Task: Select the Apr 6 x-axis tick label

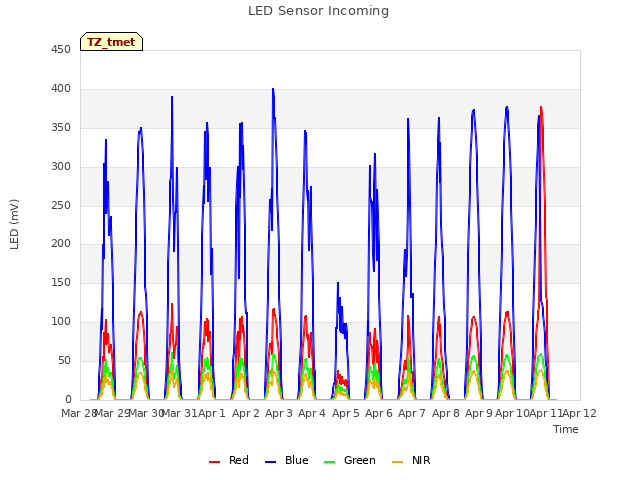Action: pyautogui.click(x=379, y=413)
